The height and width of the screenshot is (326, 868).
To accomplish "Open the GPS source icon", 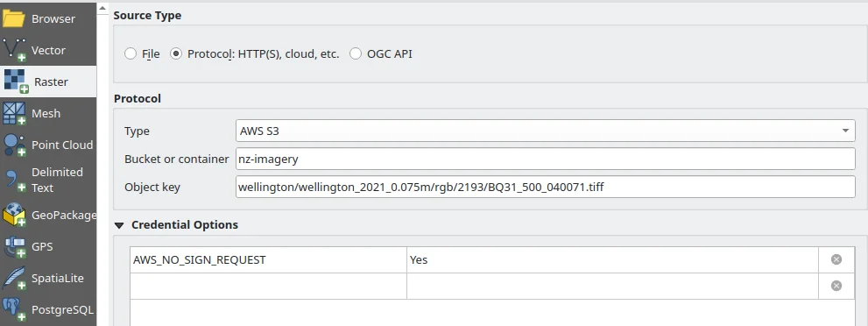I will (x=14, y=246).
